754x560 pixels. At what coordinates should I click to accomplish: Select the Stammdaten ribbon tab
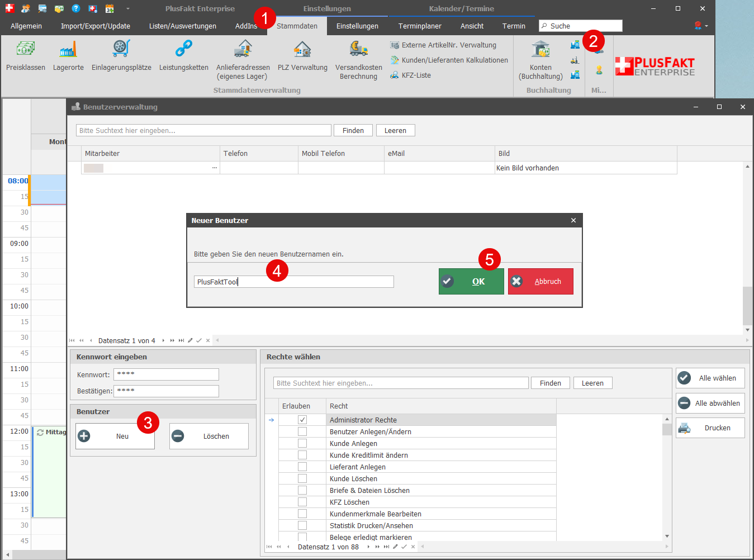click(297, 26)
